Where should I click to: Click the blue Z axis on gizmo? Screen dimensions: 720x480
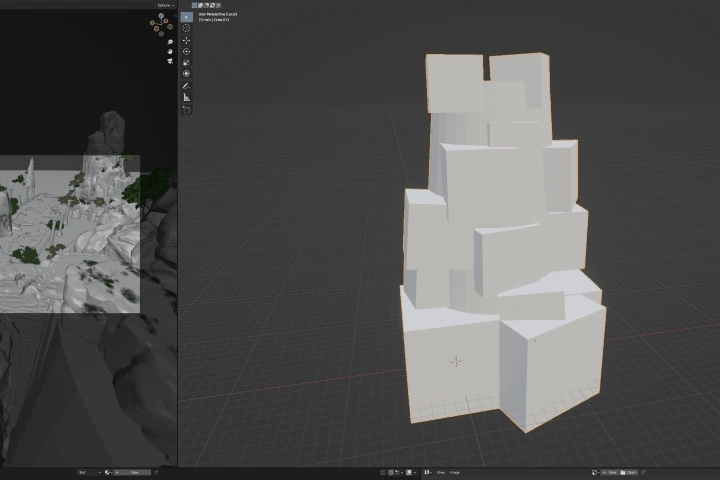tap(161, 16)
